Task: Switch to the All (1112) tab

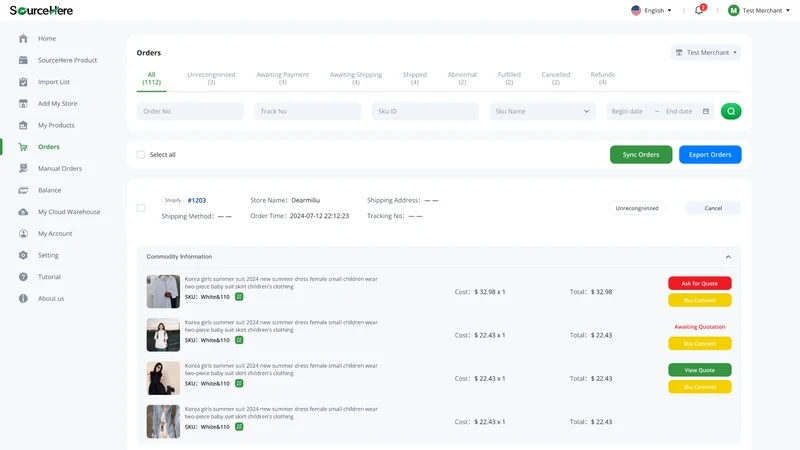Action: (x=152, y=78)
